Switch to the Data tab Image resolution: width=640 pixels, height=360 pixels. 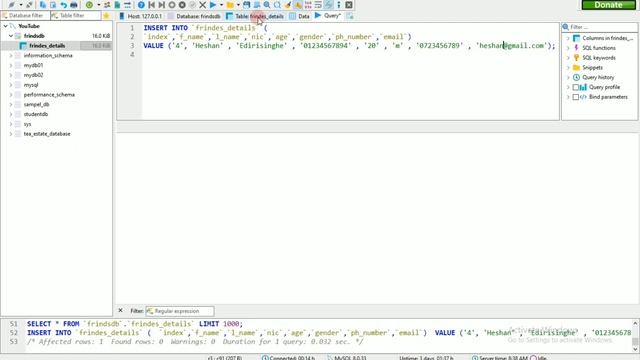tap(299, 16)
